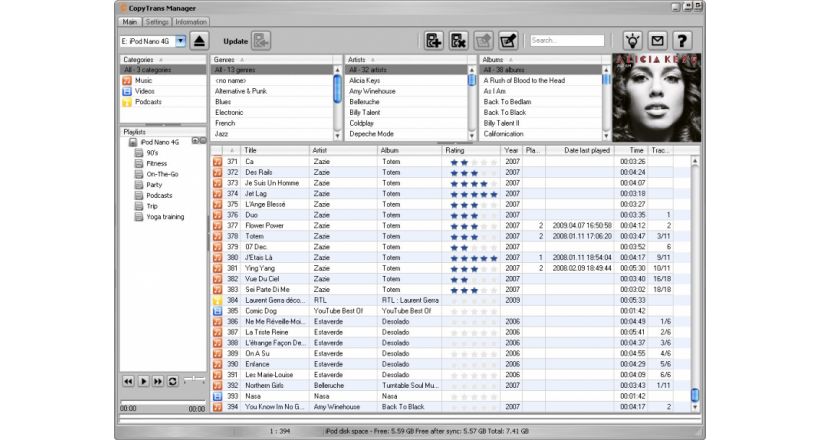The width and height of the screenshot is (820, 440).
Task: Click the envelope mail icon
Action: tap(657, 41)
